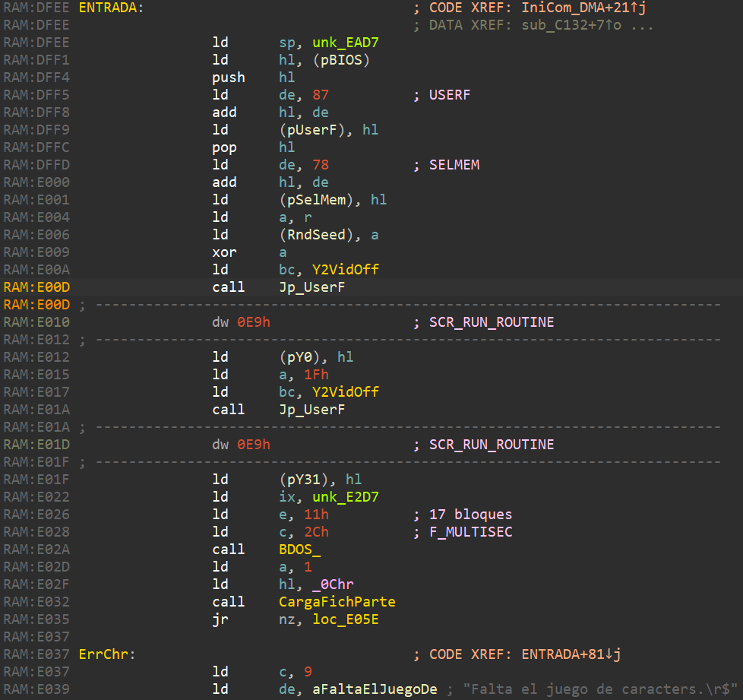Screen dimensions: 743x700
Task: Click address RAM:DFF4
Action: click(36, 78)
